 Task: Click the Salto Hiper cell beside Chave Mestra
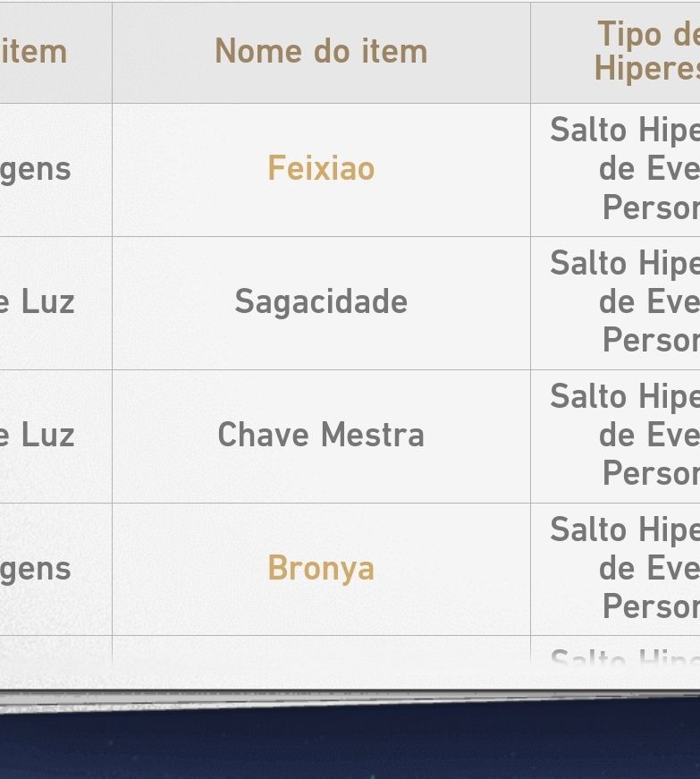click(x=626, y=436)
